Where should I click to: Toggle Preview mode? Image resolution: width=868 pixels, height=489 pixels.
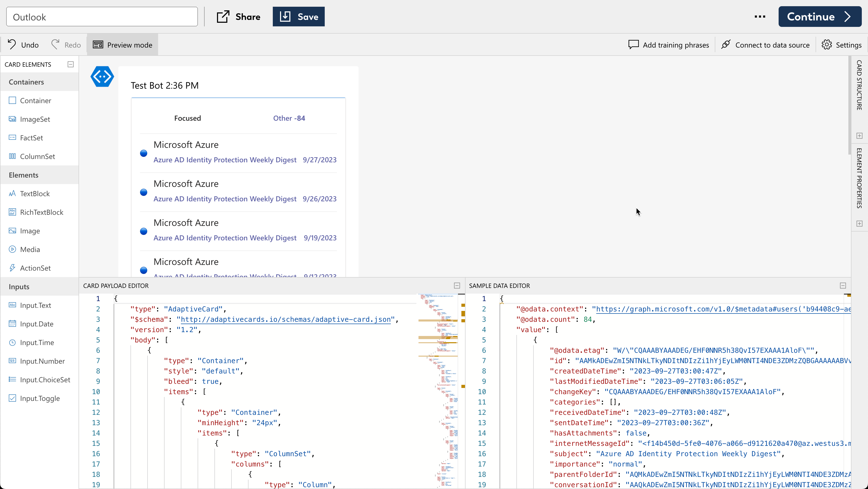pos(123,45)
